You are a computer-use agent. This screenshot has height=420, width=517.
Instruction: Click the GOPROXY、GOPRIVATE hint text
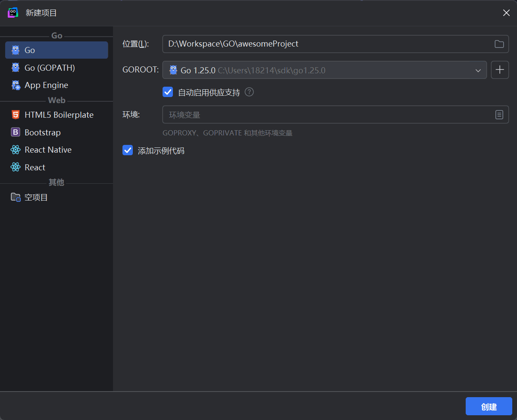228,133
